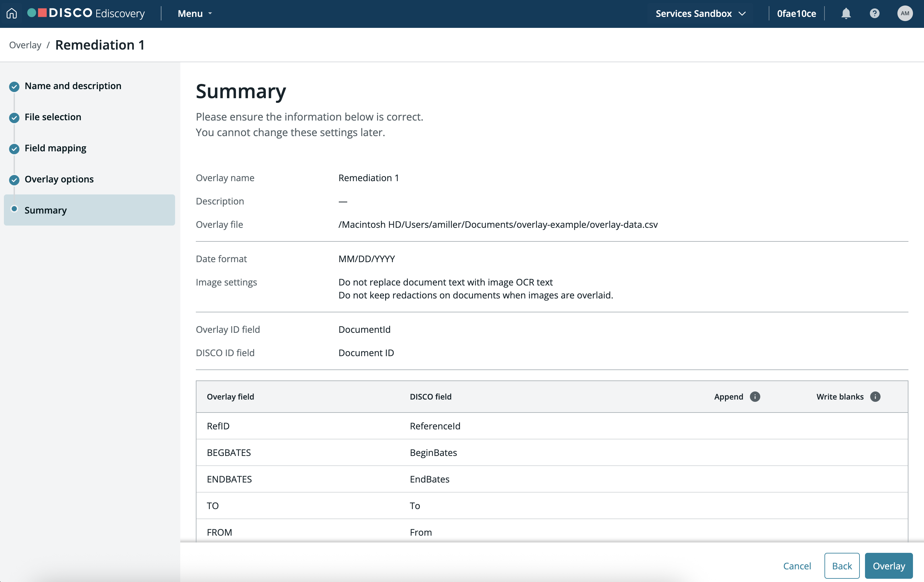Viewport: 924px width, 582px height.
Task: Click the Overlay breadcrumb link
Action: 25,45
